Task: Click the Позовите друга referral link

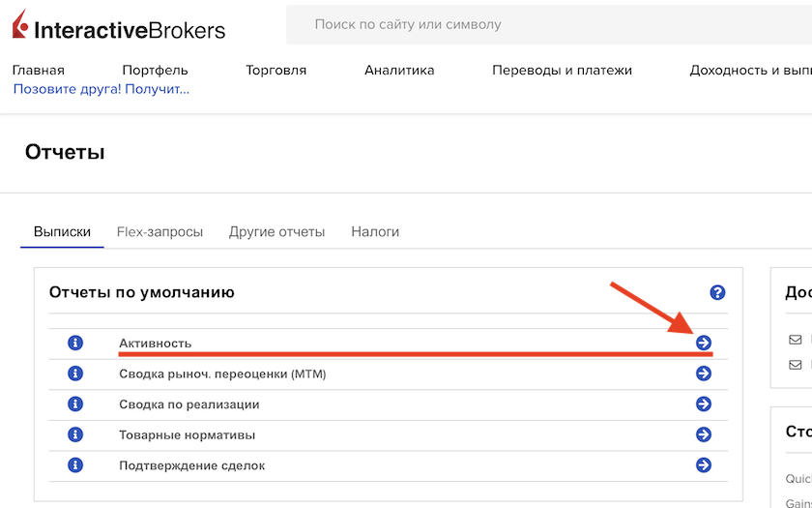Action: [101, 89]
